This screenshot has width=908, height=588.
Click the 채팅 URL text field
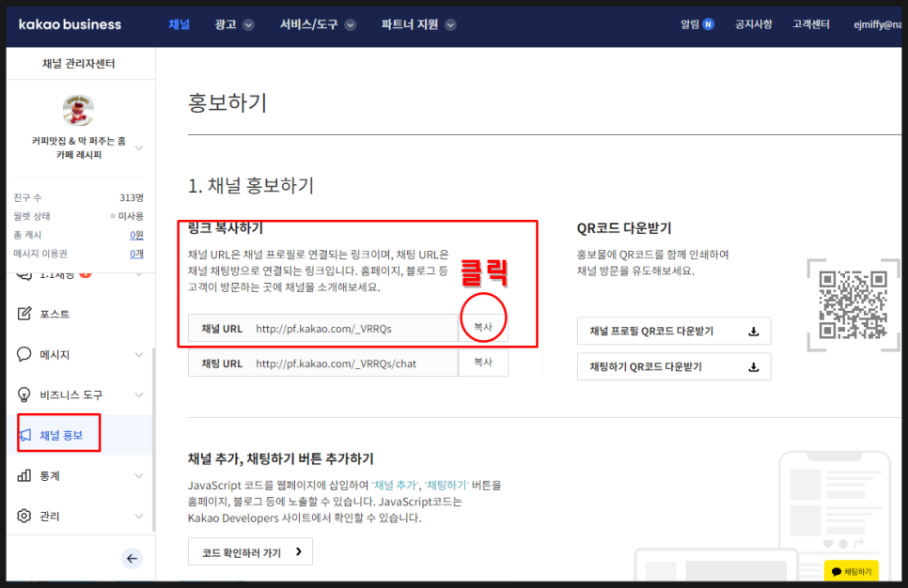coord(323,364)
